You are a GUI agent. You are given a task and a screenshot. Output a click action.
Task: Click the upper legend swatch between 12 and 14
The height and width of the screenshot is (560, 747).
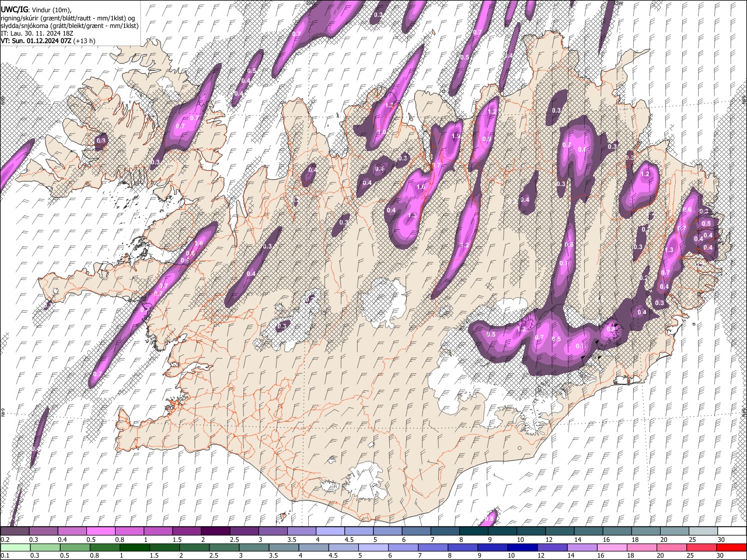click(559, 531)
